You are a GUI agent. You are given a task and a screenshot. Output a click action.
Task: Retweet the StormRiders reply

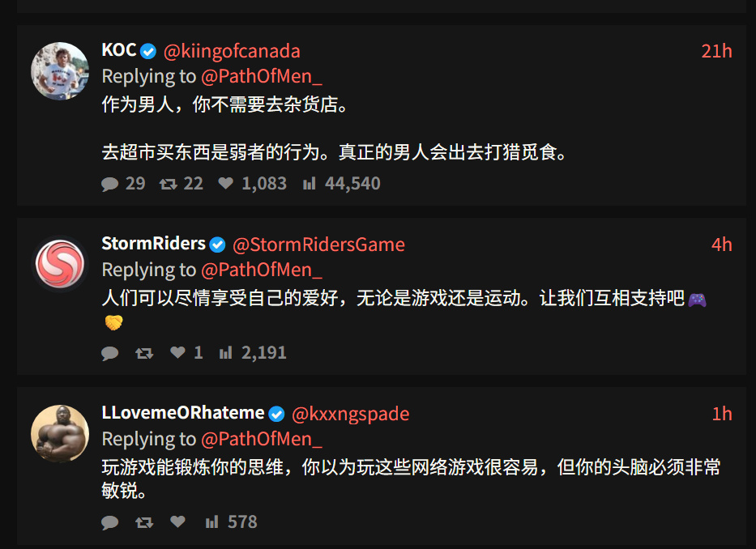click(x=144, y=353)
